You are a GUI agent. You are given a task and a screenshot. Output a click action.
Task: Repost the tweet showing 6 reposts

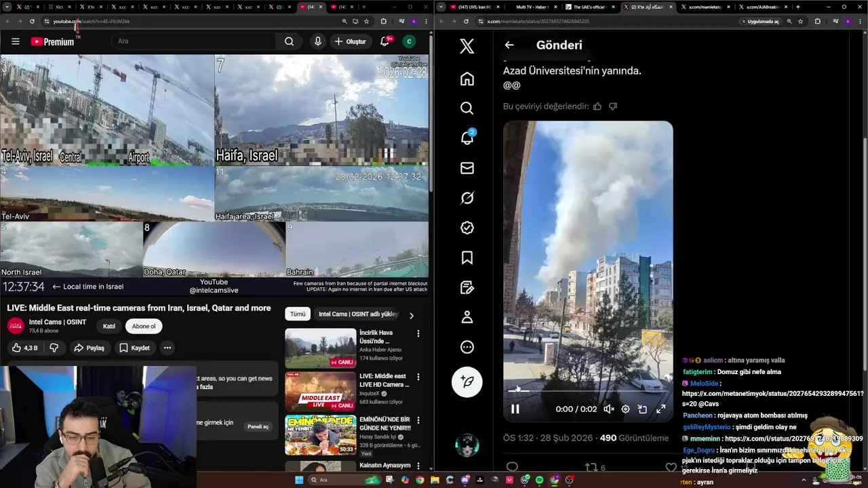click(595, 467)
